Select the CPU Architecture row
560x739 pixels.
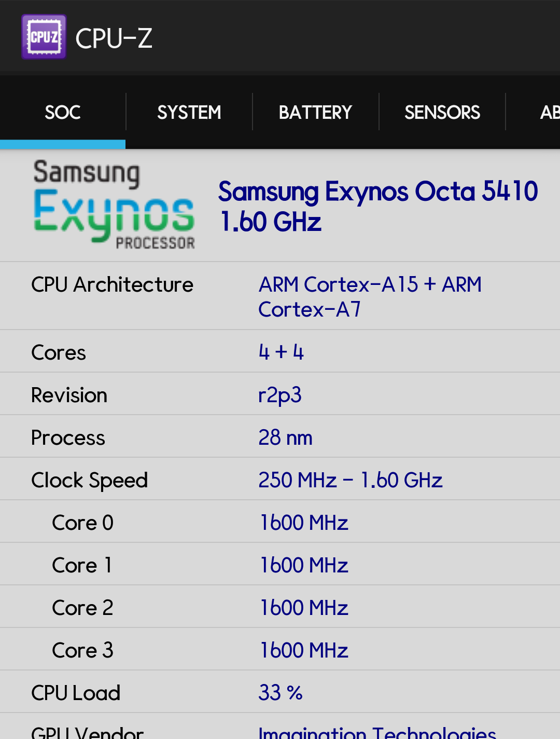point(280,296)
